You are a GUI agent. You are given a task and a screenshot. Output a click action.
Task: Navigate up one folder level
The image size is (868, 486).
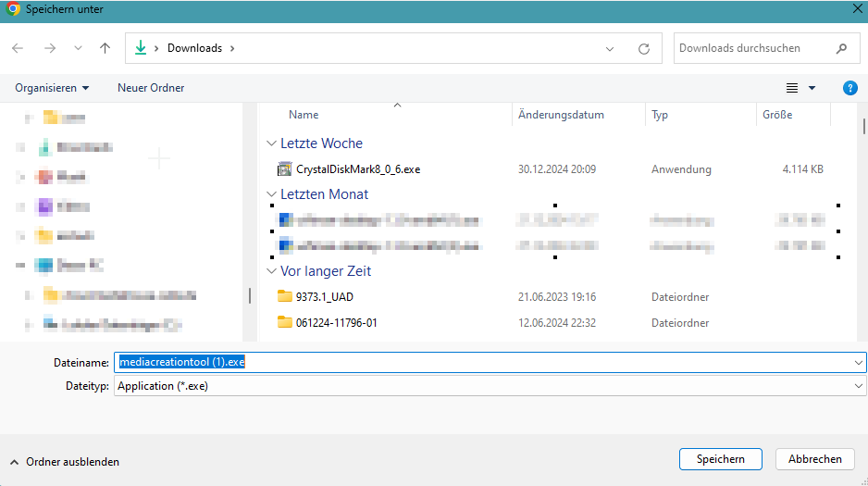coord(105,48)
